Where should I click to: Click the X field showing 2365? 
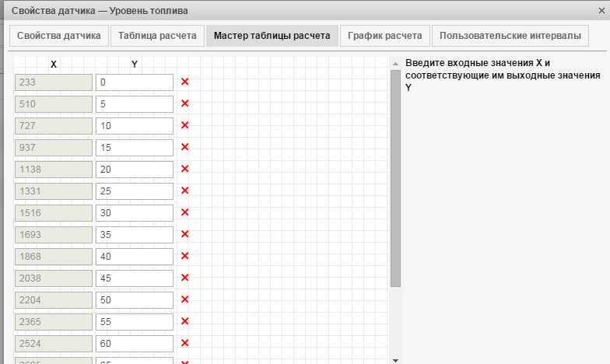(53, 321)
